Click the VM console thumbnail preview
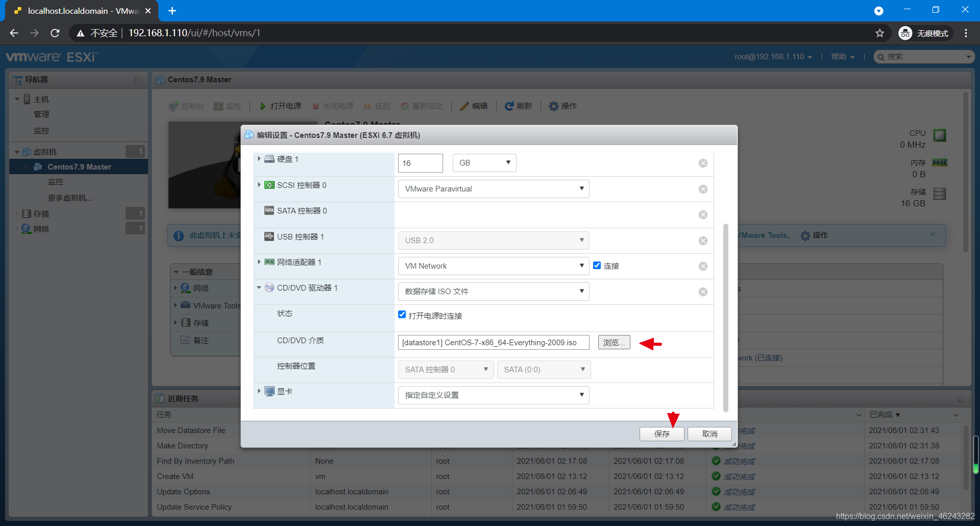 pos(205,164)
